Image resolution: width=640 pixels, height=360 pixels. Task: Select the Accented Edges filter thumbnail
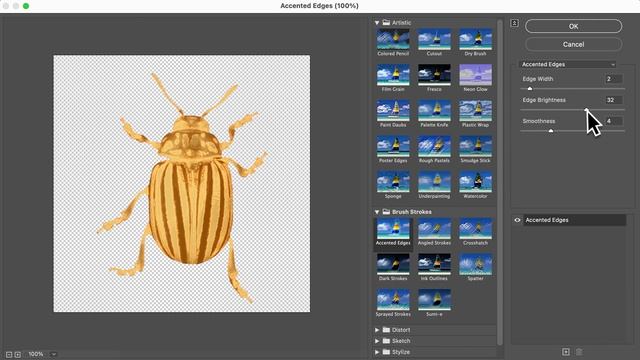tap(393, 229)
